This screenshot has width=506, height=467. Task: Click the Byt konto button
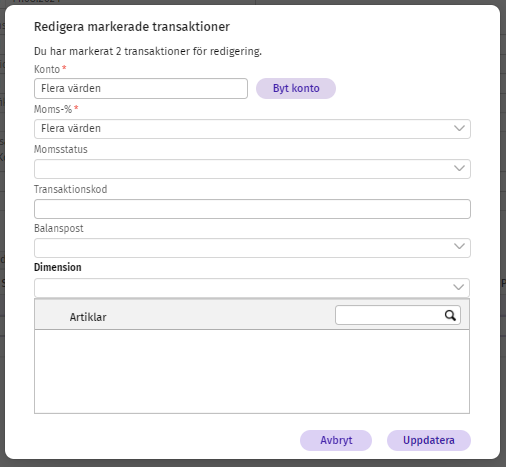tap(296, 88)
